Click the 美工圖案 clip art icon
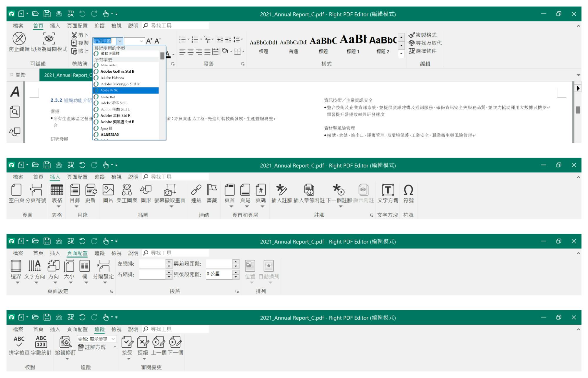Viewport: 588px width, 378px height. pyautogui.click(x=127, y=190)
